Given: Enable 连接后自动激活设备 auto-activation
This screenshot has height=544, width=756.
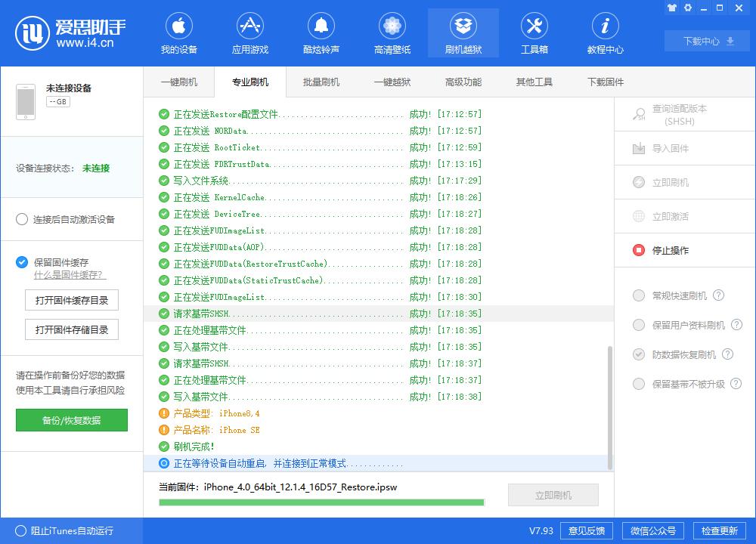Looking at the screenshot, I should 21,219.
